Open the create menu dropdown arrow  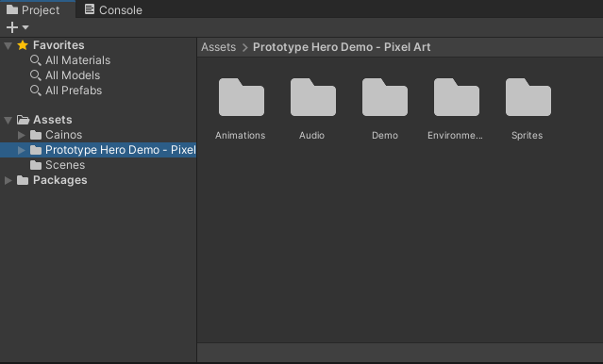click(25, 27)
